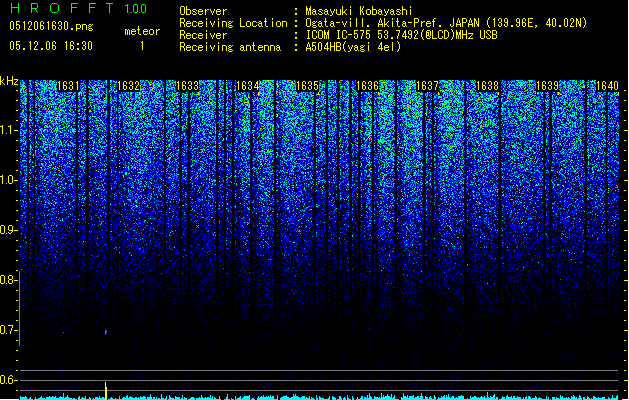Click the date 05.12.06 16:30

51,46
